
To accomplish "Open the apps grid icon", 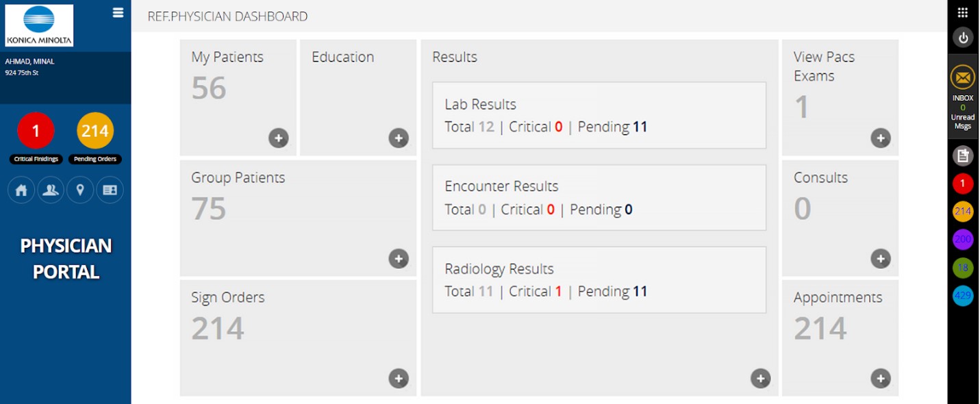I will click(x=963, y=12).
